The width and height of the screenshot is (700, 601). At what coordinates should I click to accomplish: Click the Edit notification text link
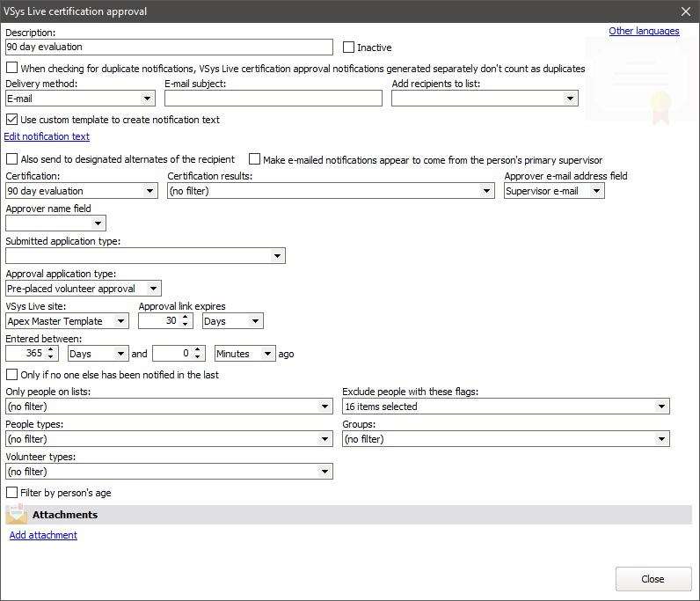point(47,136)
